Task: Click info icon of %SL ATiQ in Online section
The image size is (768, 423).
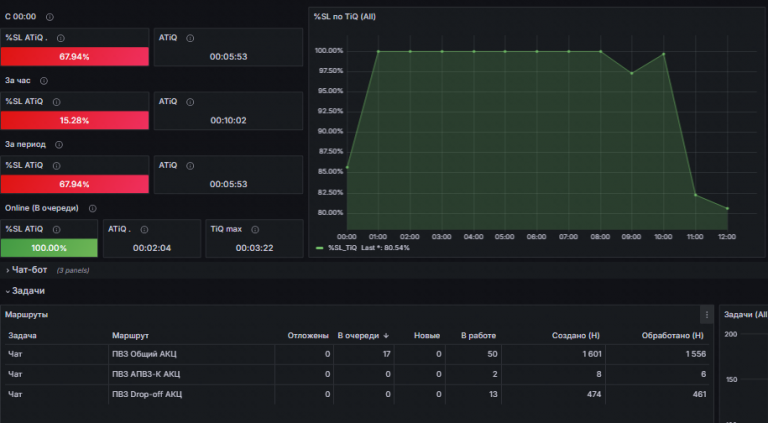Action: pyautogui.click(x=56, y=230)
